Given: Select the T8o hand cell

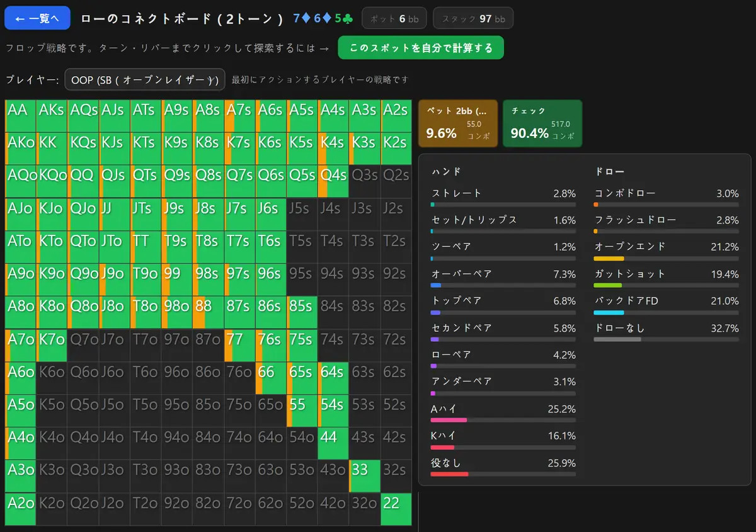Looking at the screenshot, I should pyautogui.click(x=146, y=313).
